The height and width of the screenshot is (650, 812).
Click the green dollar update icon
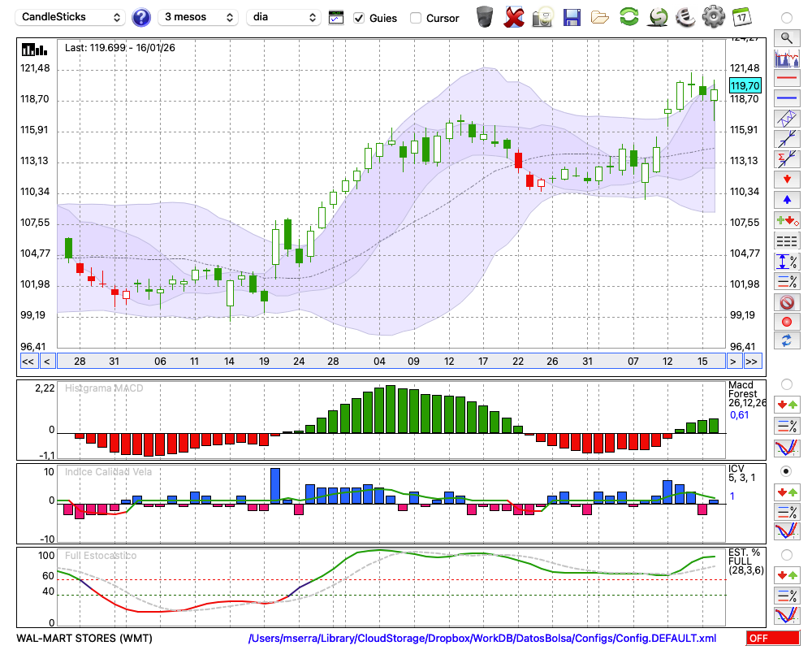coord(658,17)
